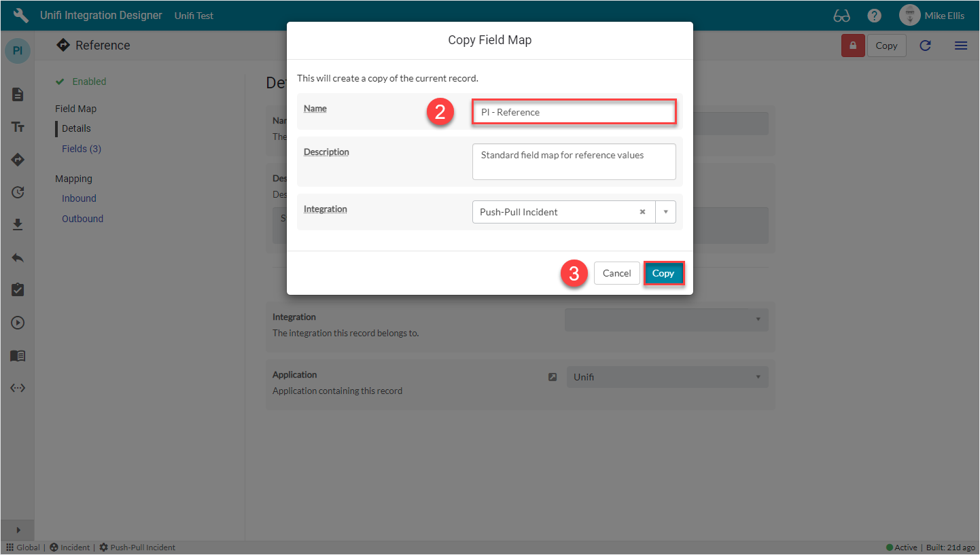Image resolution: width=980 pixels, height=555 pixels.
Task: Click the Cancel button in dialog
Action: [x=616, y=273]
